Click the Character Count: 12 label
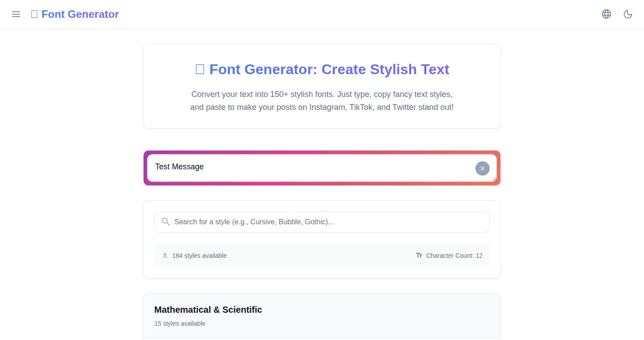The image size is (644, 340). pos(454,256)
